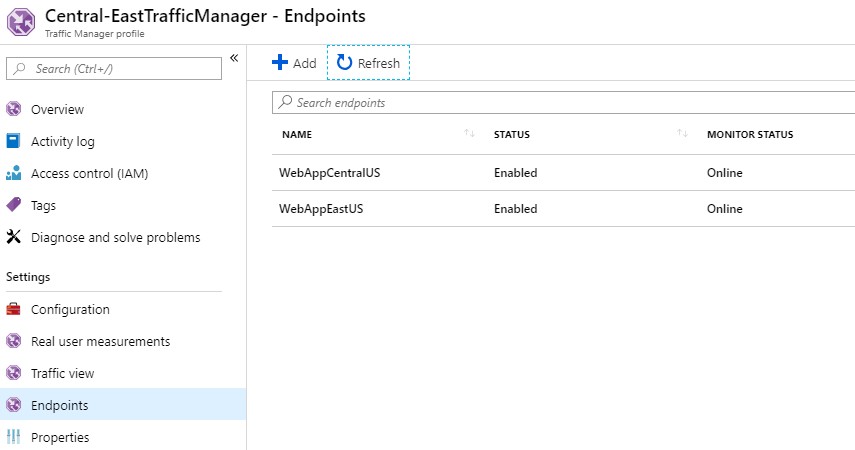Sort by MONITOR STATUS column header
Screen dimensions: 855x450
(x=750, y=134)
